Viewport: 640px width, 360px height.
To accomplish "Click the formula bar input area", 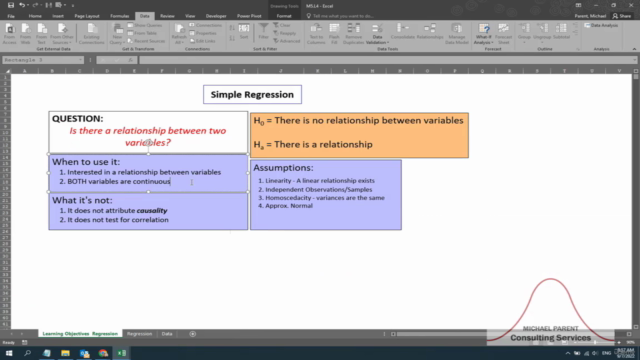I will 385,60.
